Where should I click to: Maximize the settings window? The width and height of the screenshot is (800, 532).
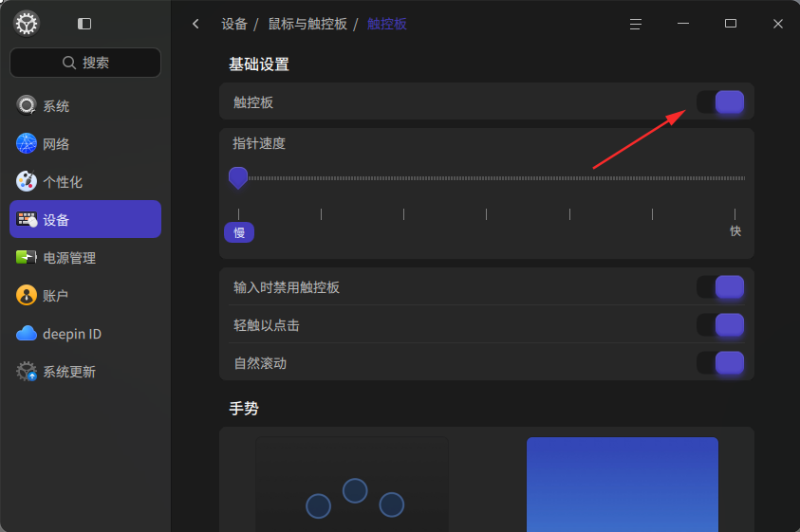click(731, 24)
